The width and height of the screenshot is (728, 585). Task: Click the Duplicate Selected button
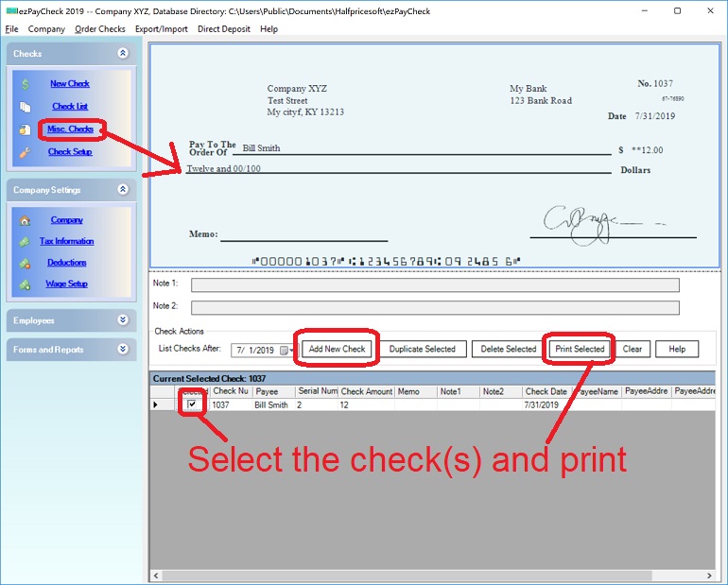422,349
